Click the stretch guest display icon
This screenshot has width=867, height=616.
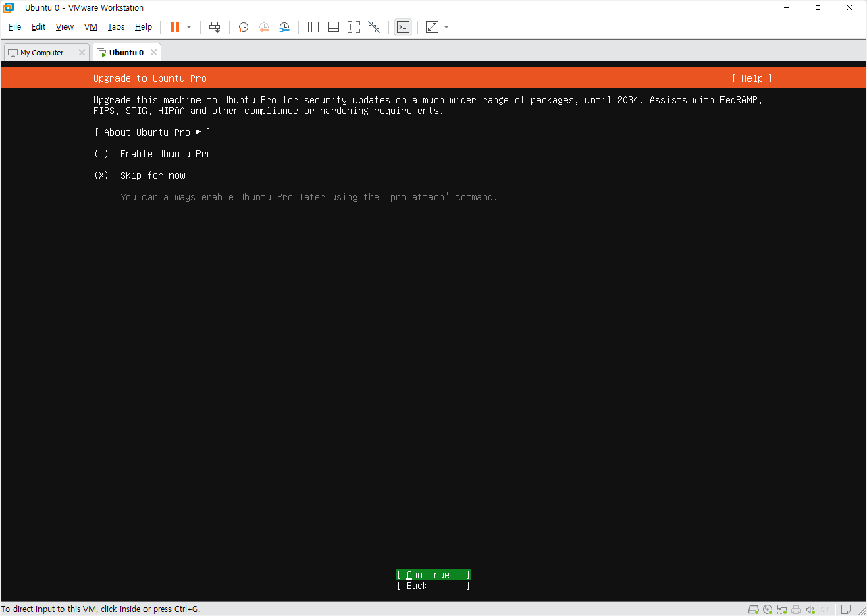coord(432,27)
